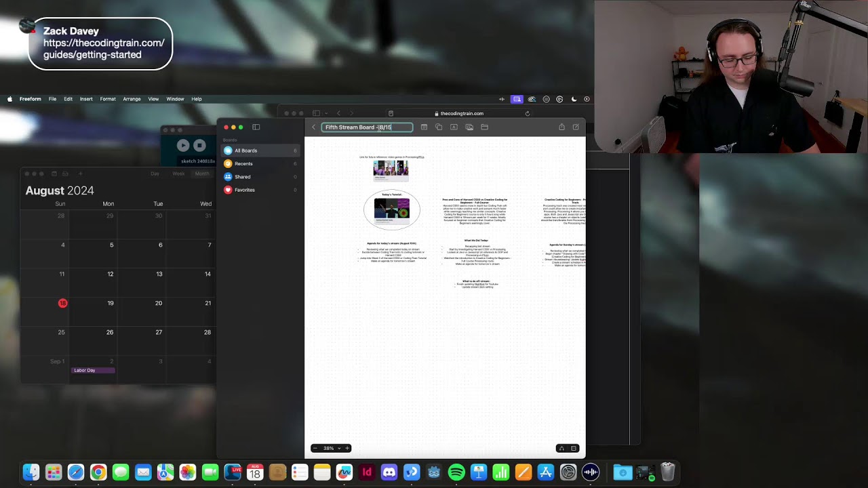Image resolution: width=868 pixels, height=488 pixels.
Task: Create a new board with compose icon
Action: tap(576, 127)
